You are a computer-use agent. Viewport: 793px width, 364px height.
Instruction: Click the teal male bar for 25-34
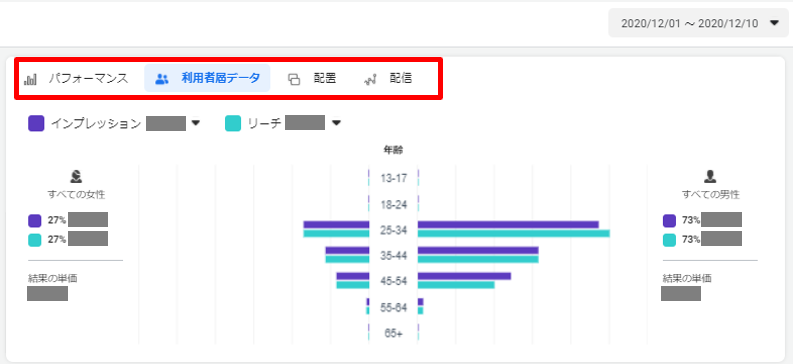[x=514, y=234]
